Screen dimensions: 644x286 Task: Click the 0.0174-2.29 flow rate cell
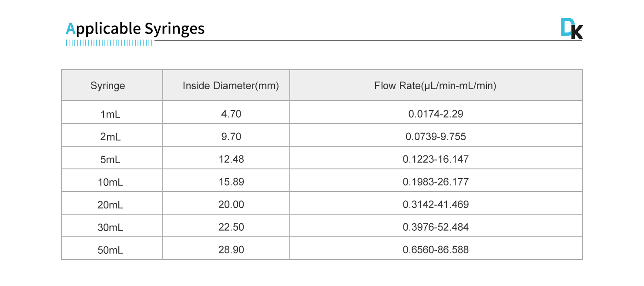(x=436, y=114)
